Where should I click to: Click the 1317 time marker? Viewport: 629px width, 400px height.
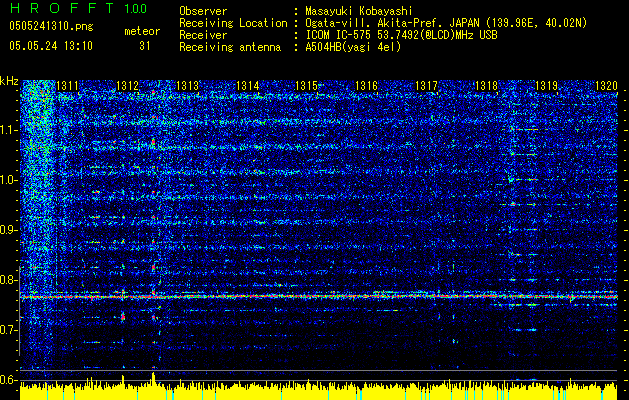coord(426,86)
